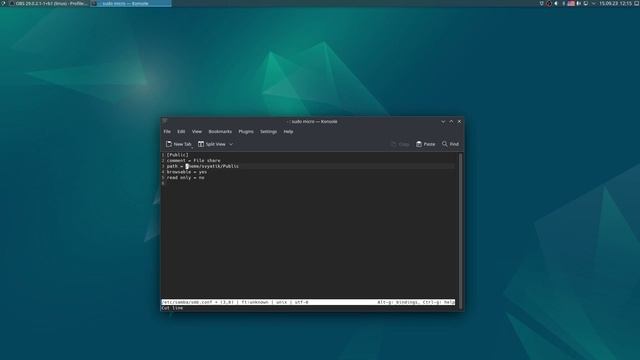Minimize the Konsole window
Viewport: 640px width, 360px height.
click(443, 121)
